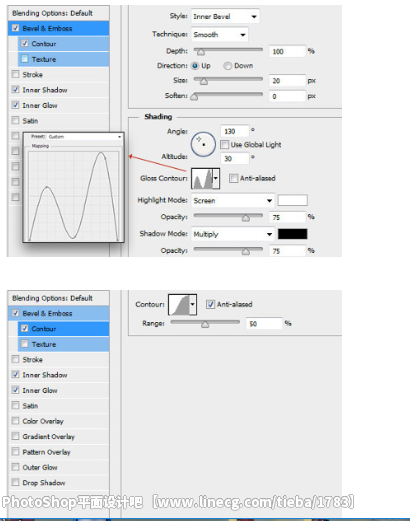This screenshot has height=521, width=410.
Task: Select the Texture row in the Contour Range dialog
Action: pos(63,344)
